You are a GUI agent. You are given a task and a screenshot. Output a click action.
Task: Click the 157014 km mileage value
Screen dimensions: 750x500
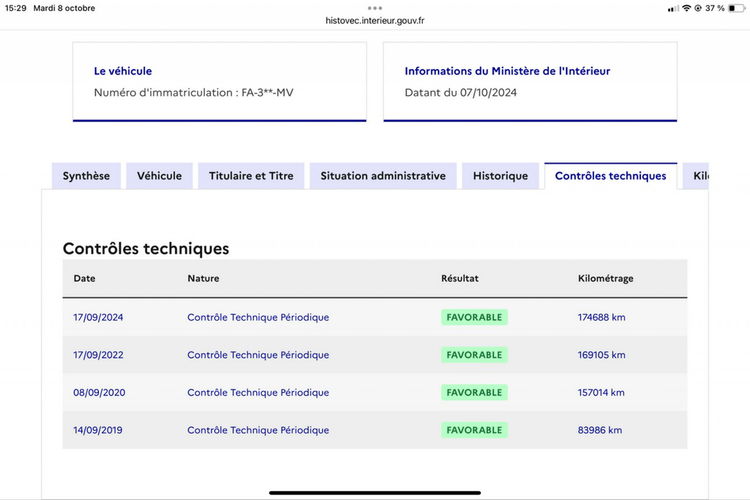pos(601,393)
